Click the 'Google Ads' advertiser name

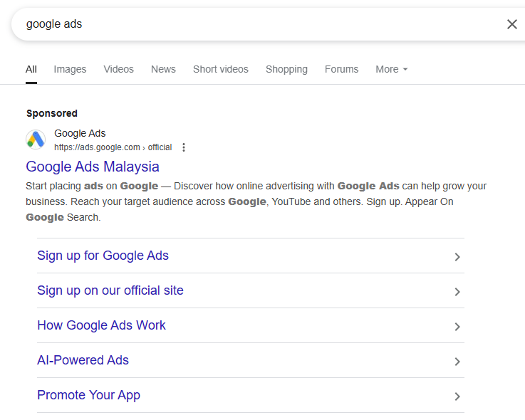pos(80,133)
